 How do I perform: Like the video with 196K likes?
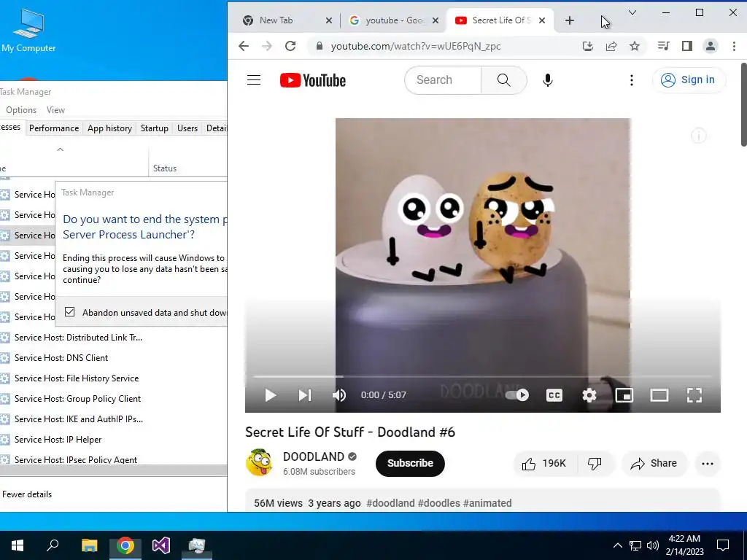click(544, 463)
